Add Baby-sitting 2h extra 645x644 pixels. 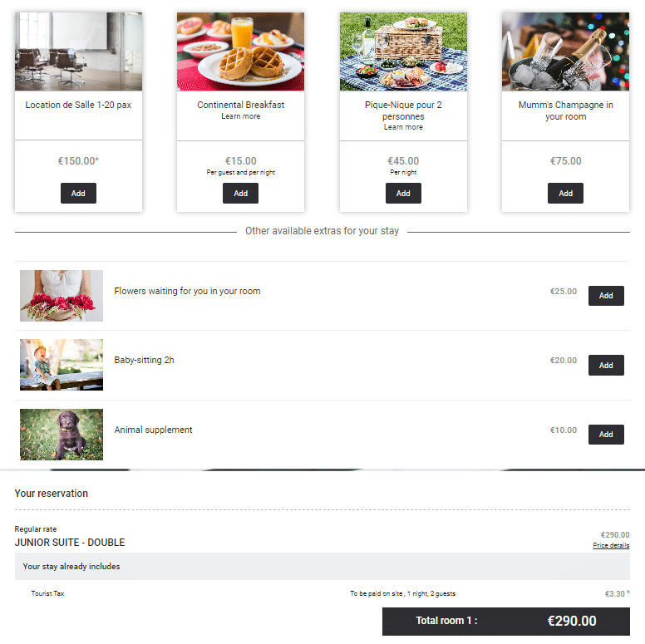click(606, 365)
